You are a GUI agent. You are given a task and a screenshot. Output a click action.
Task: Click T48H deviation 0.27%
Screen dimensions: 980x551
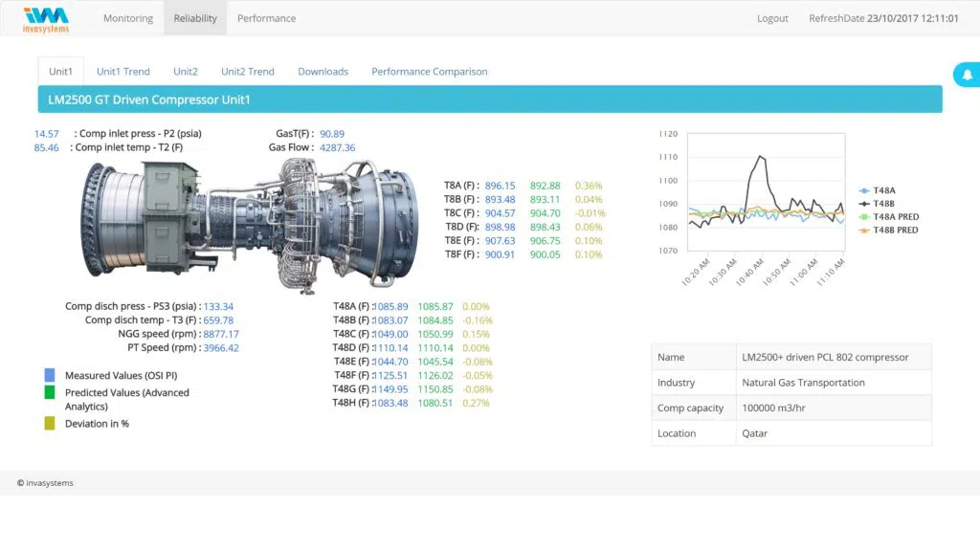477,403
